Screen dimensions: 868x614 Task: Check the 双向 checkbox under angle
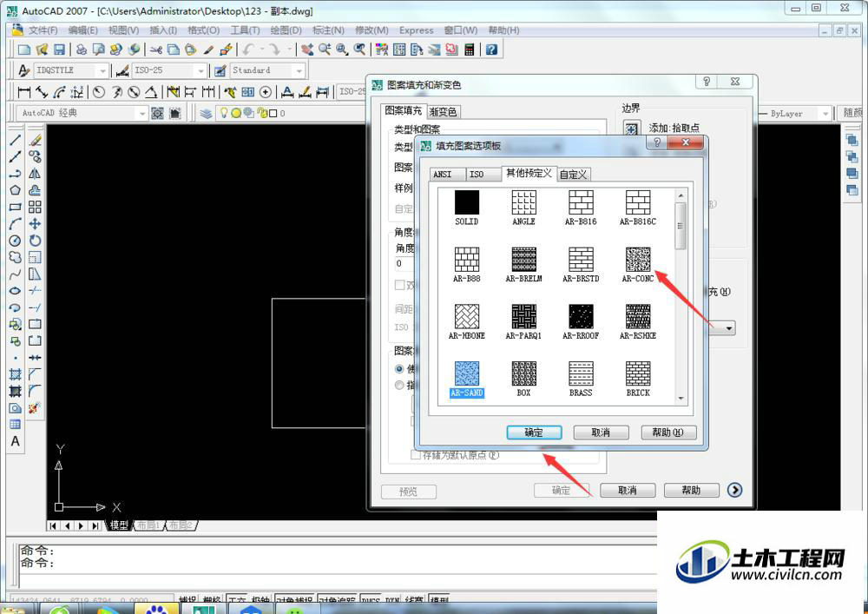pos(399,285)
